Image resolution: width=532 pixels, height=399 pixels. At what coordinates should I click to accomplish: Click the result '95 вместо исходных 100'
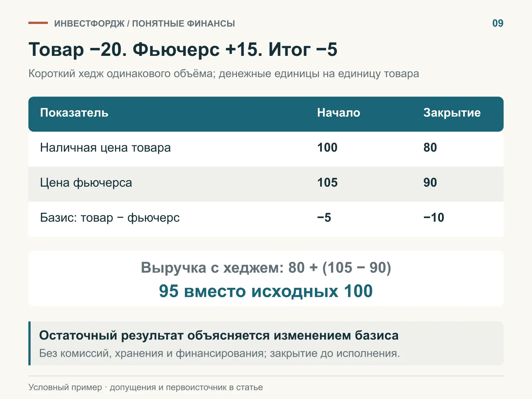[x=266, y=291]
